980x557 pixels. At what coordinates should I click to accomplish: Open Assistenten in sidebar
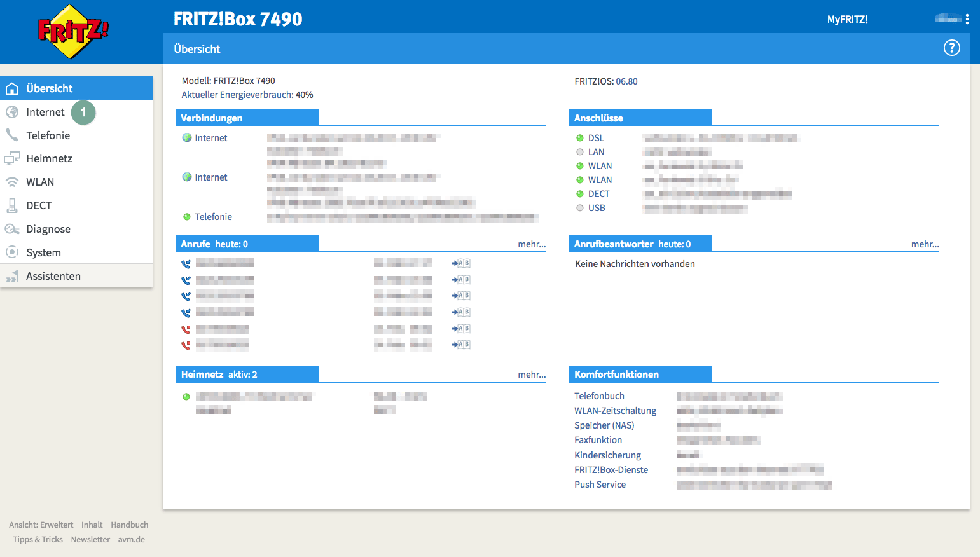pyautogui.click(x=53, y=276)
